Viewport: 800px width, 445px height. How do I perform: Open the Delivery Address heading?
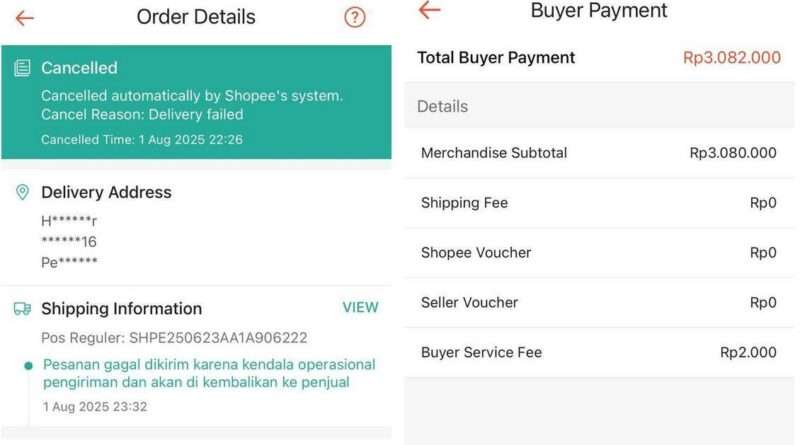tap(106, 192)
